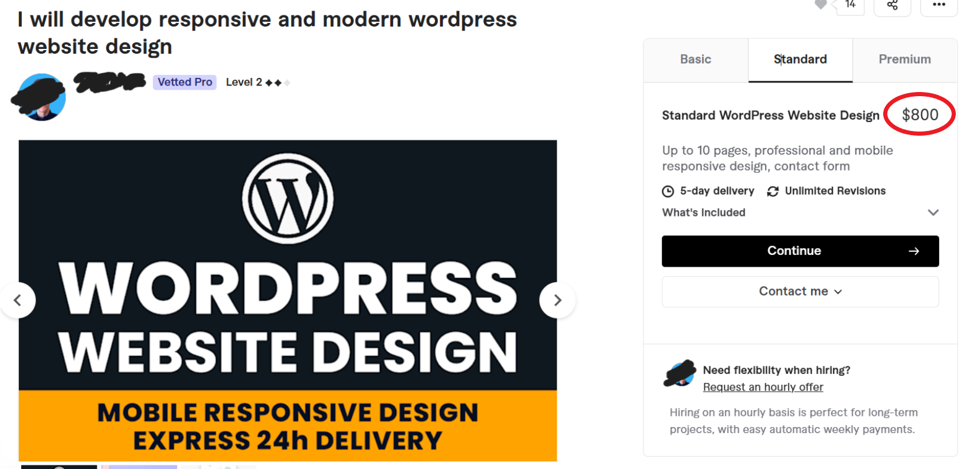Click the avatar beside hourly offer
Viewport: 980px width, 469px height.
click(x=680, y=373)
